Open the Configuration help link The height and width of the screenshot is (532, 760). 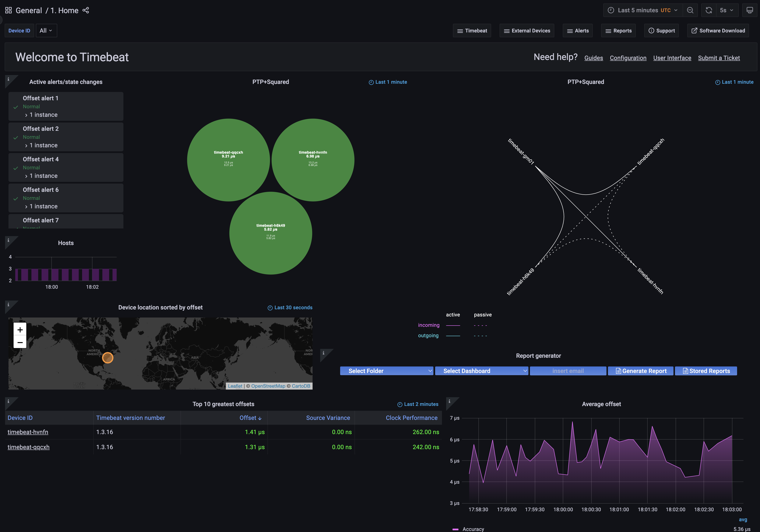coord(628,58)
